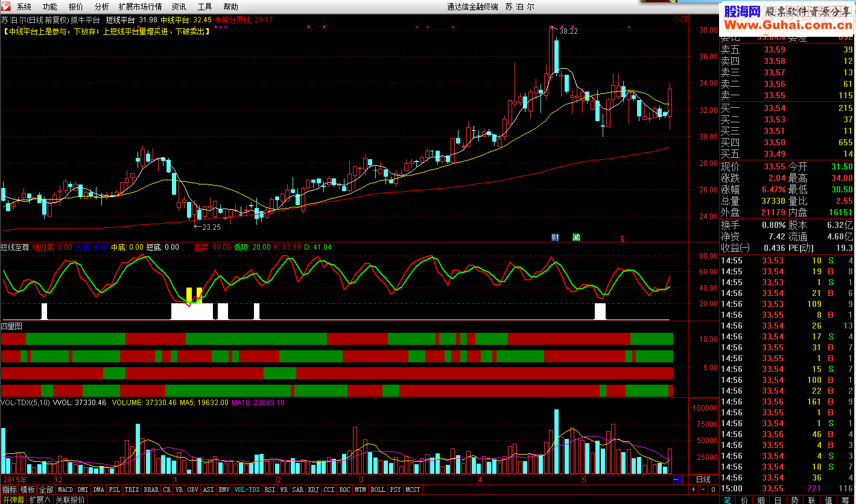The image size is (856, 504).
Task: Switch indicator to BOLL
Action: coord(378,490)
